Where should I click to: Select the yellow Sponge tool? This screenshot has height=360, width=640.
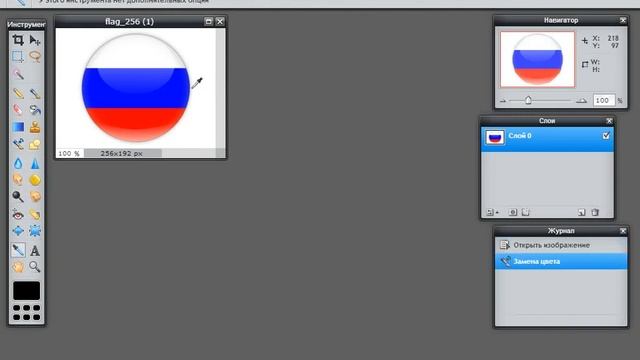coord(35,180)
